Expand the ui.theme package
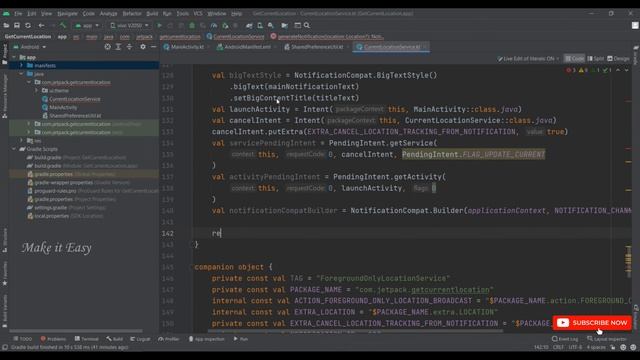 [37, 91]
